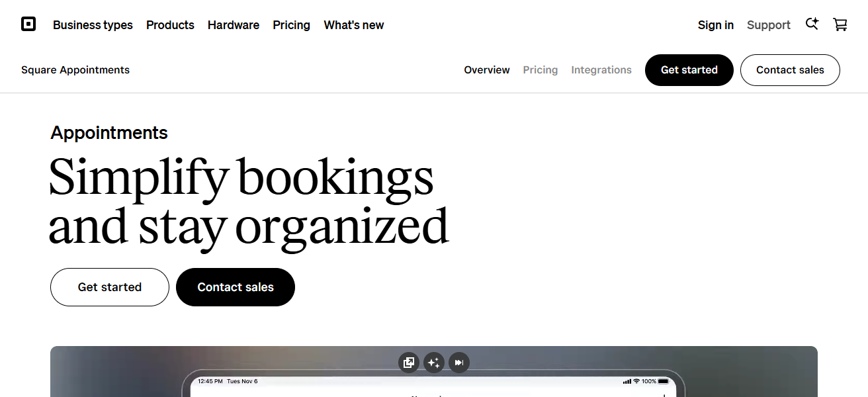
Task: Open the AI search icon
Action: coord(812,24)
